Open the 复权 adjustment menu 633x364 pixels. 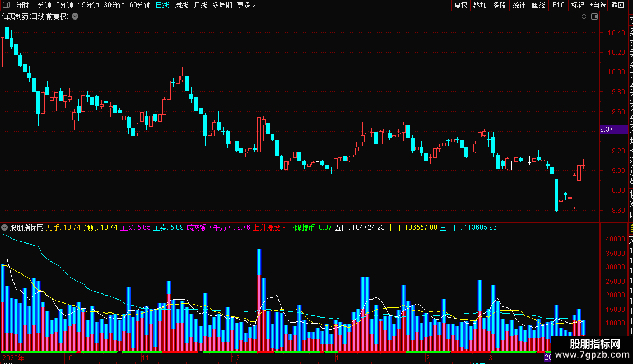[460, 5]
